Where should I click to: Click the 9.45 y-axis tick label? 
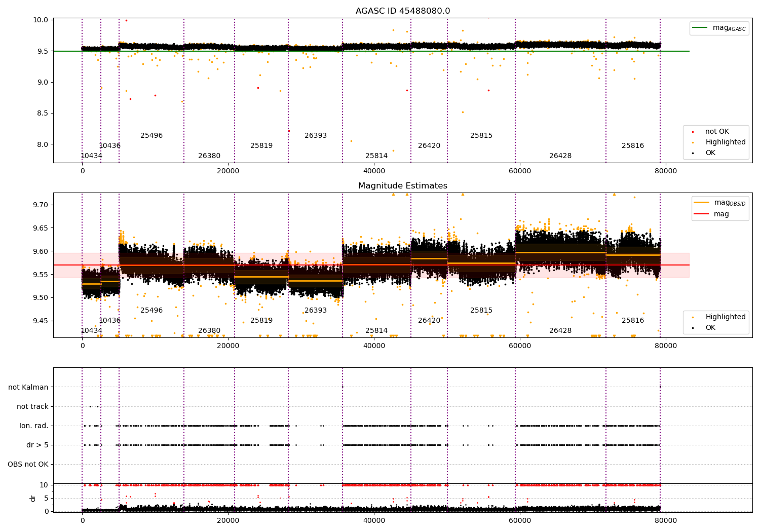click(41, 321)
